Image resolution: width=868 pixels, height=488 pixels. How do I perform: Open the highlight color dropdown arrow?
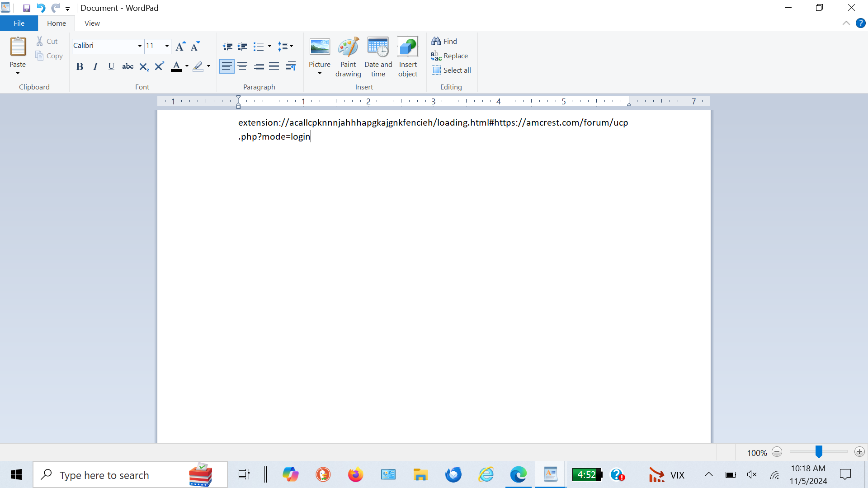coord(208,67)
